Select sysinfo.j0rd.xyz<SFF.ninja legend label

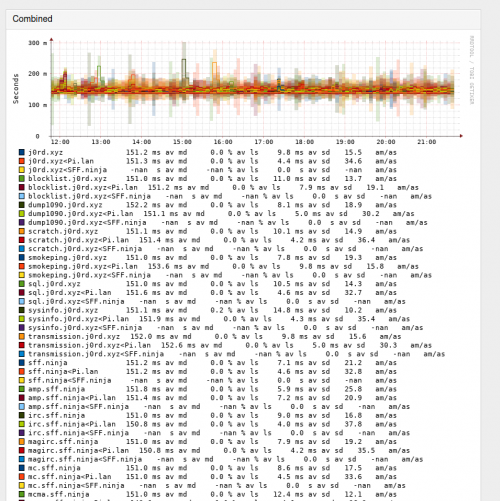[85, 328]
